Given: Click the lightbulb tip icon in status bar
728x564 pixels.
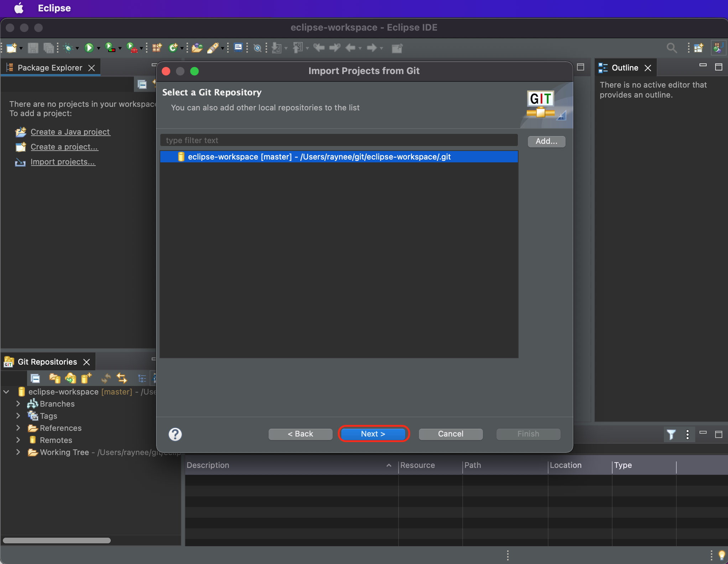Looking at the screenshot, I should [x=722, y=554].
